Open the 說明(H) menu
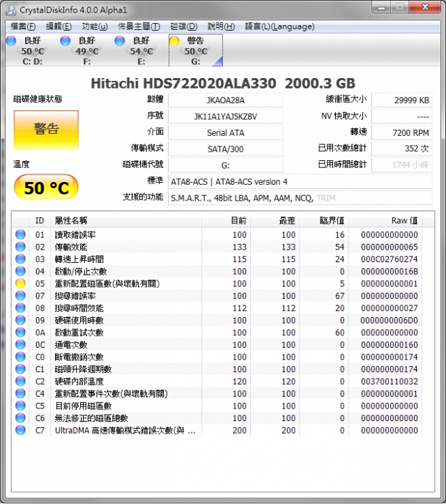 [221, 26]
